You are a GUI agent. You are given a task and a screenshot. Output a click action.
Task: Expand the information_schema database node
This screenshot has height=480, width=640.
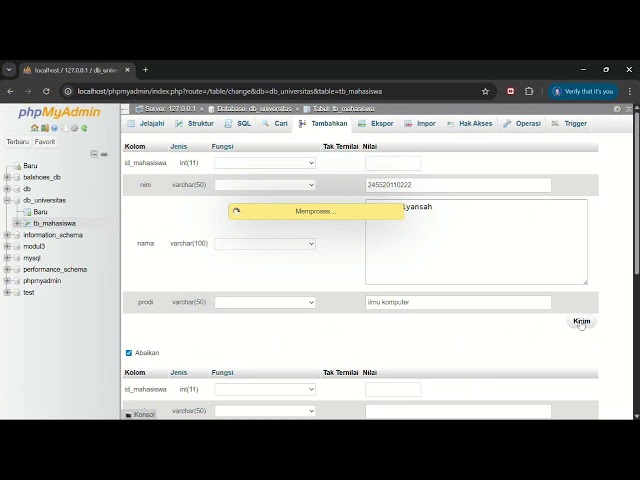[x=7, y=235]
